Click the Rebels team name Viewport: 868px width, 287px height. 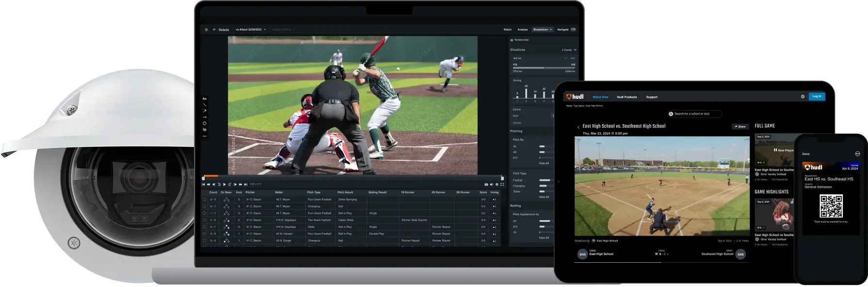pyautogui.click(x=224, y=30)
